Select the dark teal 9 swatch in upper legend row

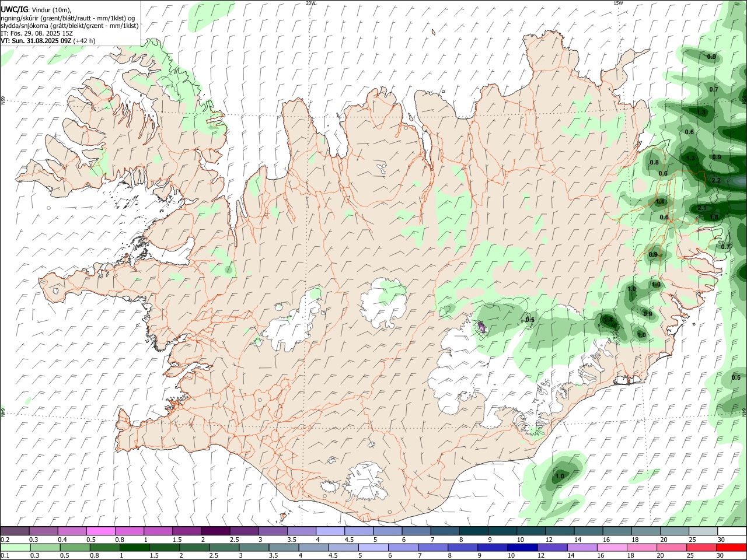[x=502, y=531]
